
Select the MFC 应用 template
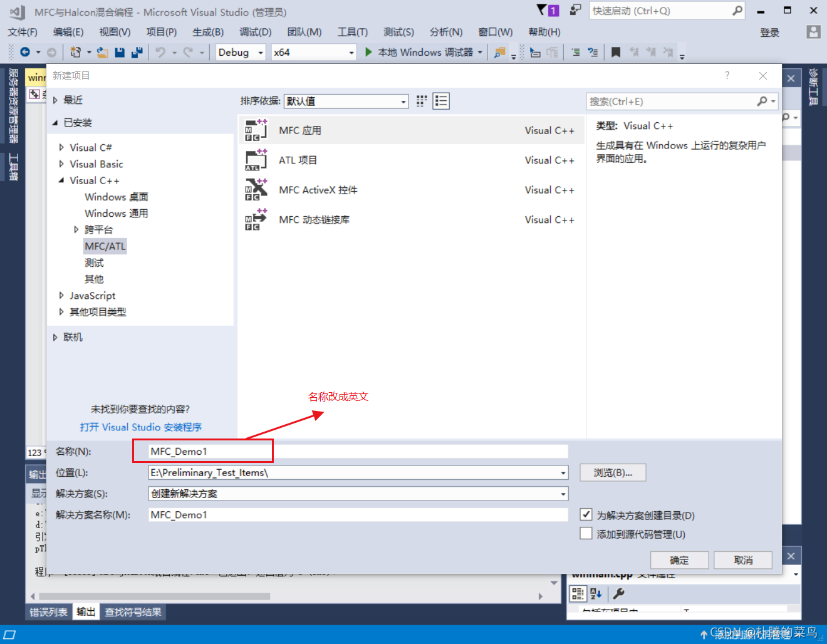click(x=411, y=130)
